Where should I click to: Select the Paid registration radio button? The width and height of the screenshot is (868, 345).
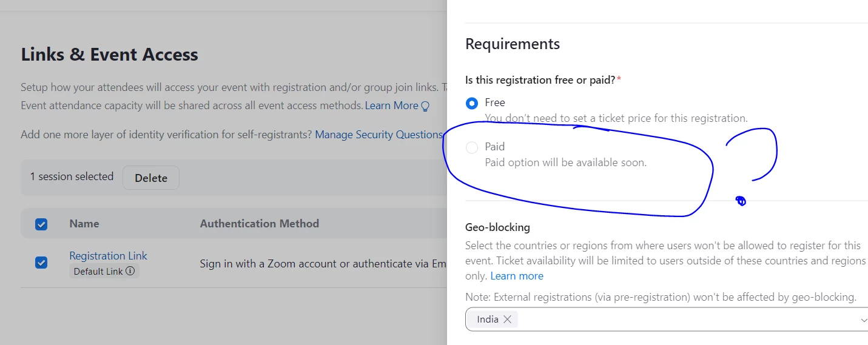tap(472, 147)
